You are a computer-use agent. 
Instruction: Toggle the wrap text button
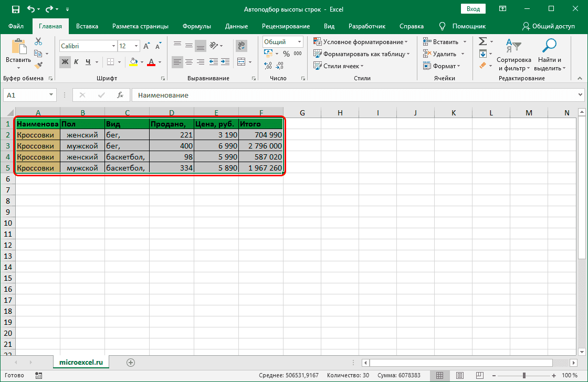pos(241,46)
